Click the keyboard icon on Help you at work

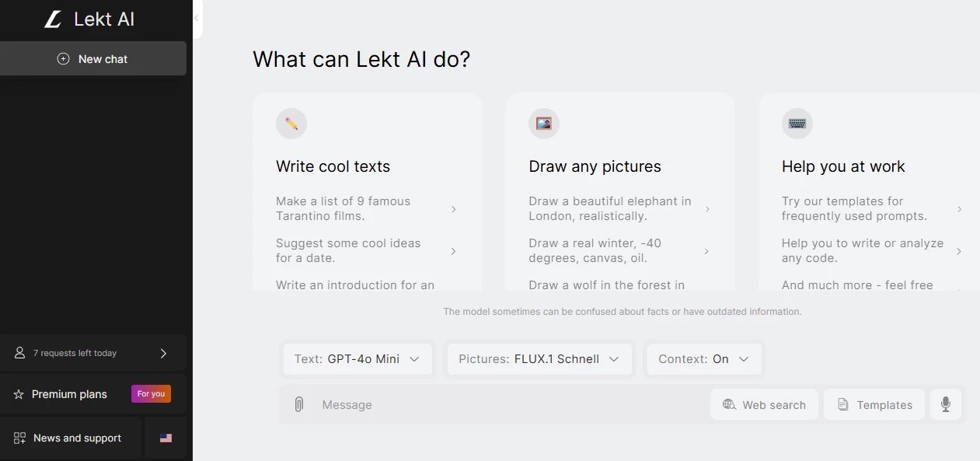coord(797,123)
